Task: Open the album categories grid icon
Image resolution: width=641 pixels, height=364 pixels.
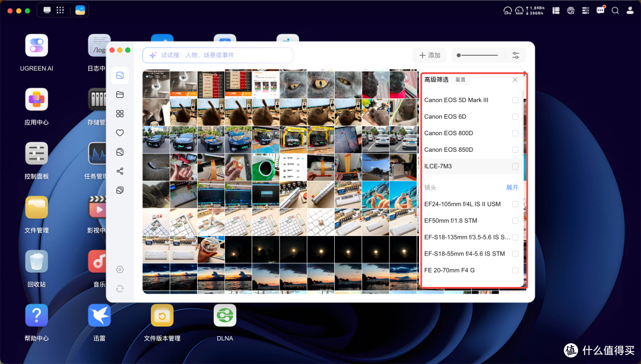Action: tap(120, 114)
